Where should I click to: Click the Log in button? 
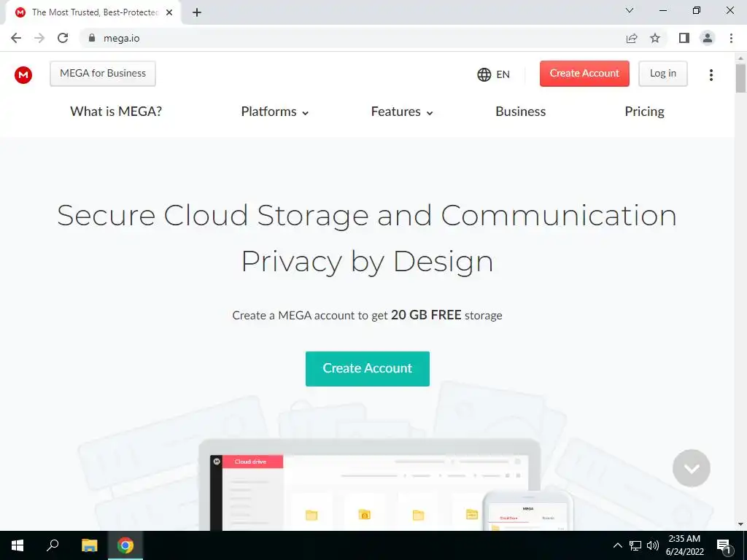[663, 74]
